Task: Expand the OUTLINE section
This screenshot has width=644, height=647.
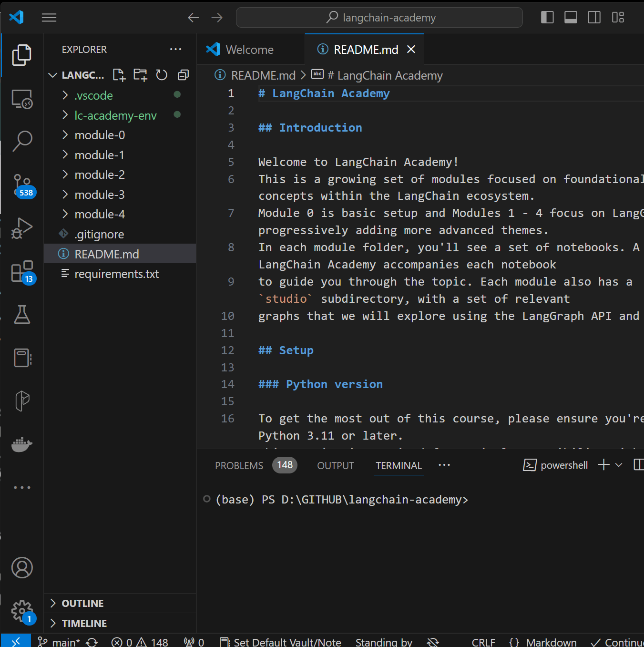Action: coord(82,603)
